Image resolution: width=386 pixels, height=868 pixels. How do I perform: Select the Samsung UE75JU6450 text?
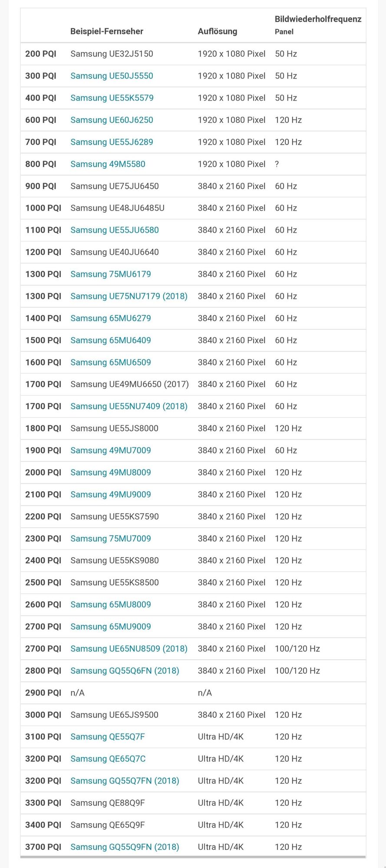coord(115,186)
